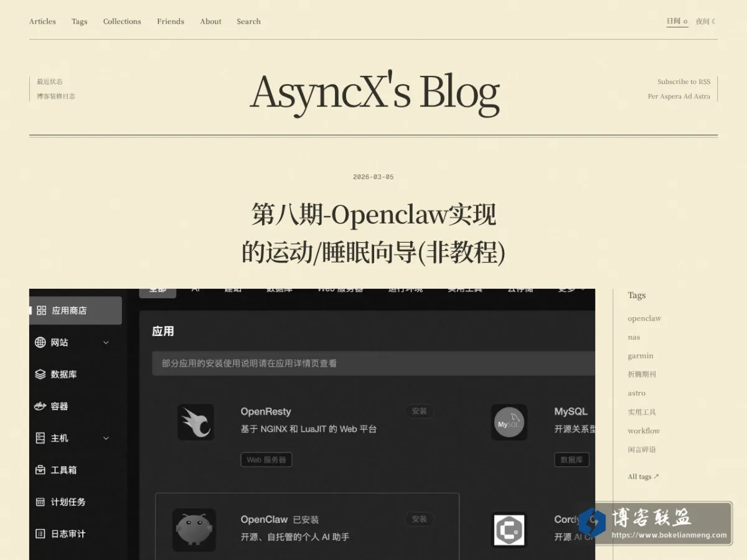
Task: Click the 网站 globe icon
Action: click(x=40, y=342)
